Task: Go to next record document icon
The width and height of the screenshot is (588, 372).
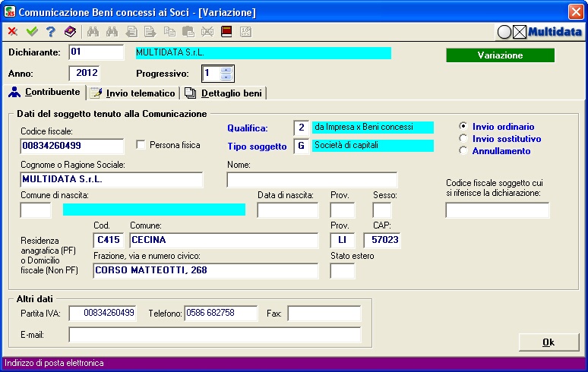Action: click(x=150, y=32)
